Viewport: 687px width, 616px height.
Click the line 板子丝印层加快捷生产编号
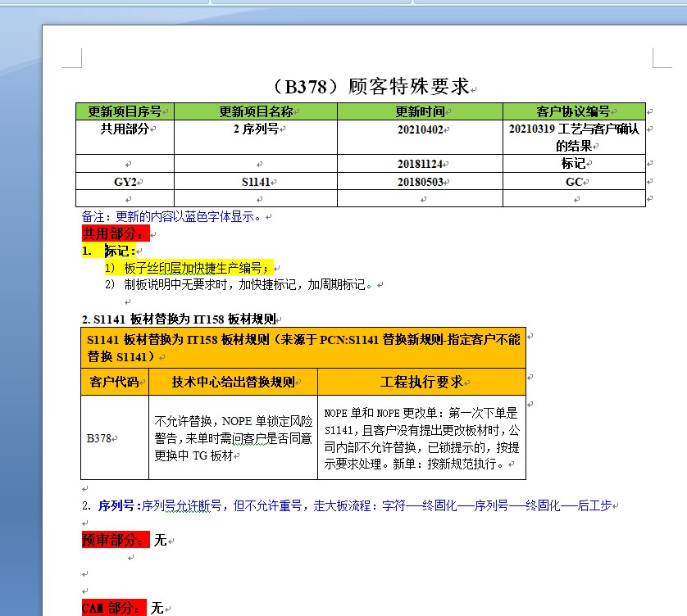(x=189, y=268)
